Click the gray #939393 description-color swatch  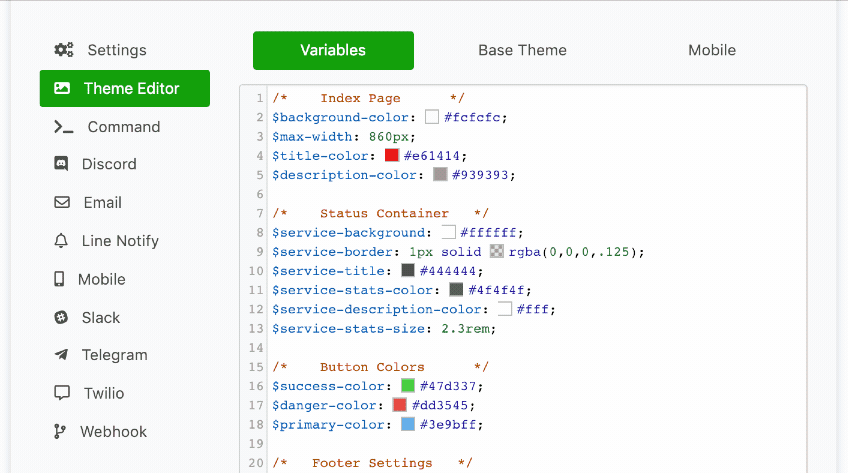(x=440, y=175)
